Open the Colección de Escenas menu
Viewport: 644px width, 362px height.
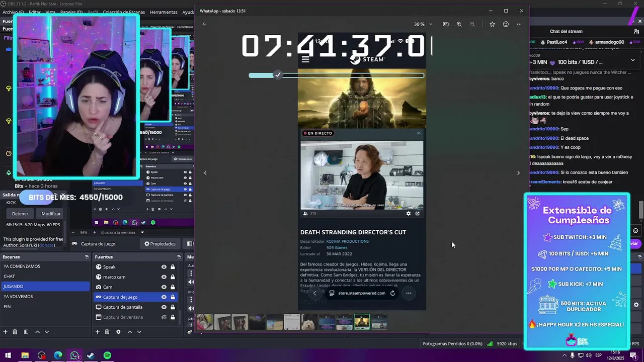click(124, 12)
